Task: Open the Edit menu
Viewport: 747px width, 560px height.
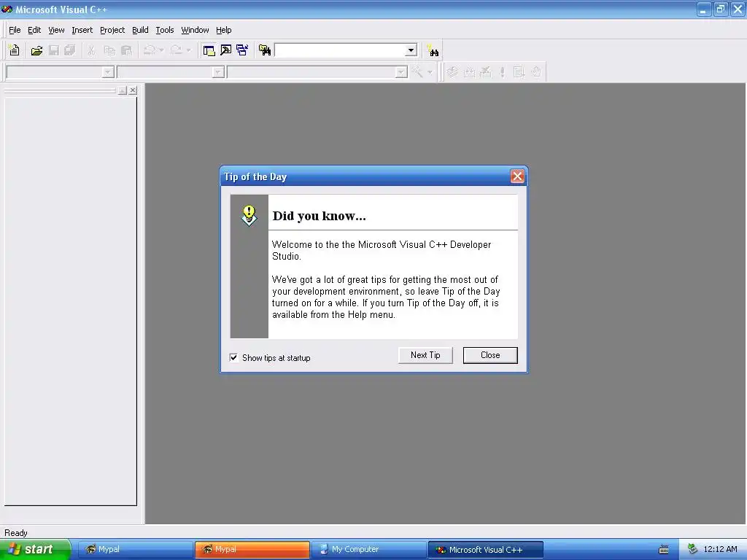Action: click(x=34, y=30)
